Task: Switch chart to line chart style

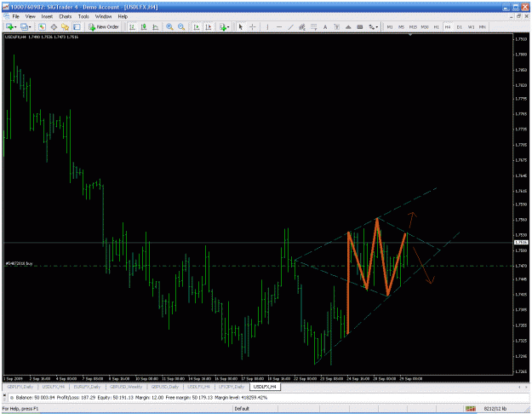Action: (156, 26)
